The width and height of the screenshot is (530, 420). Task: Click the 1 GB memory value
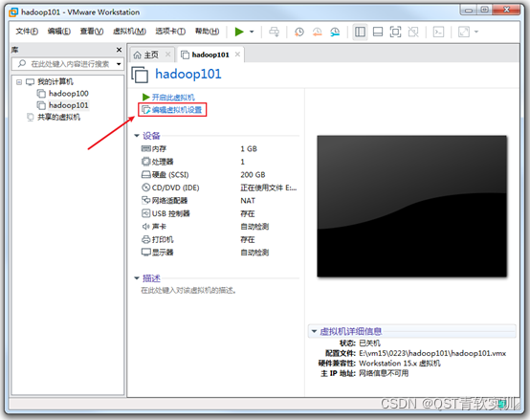pyautogui.click(x=249, y=148)
